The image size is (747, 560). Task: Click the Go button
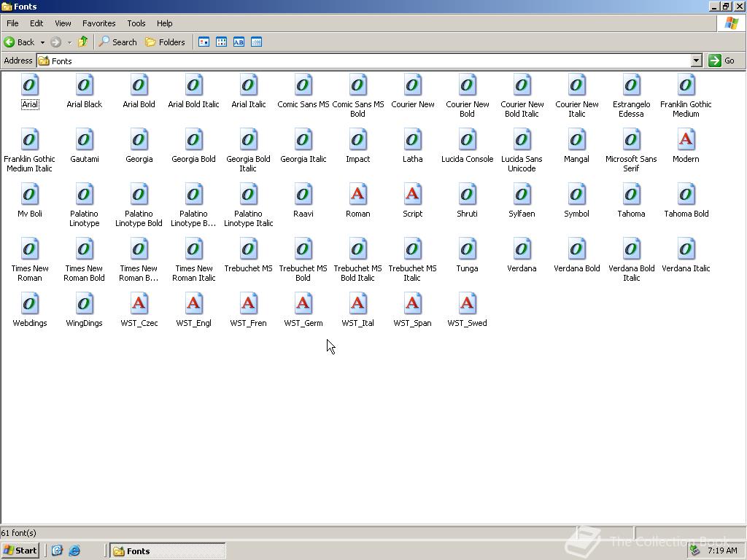point(721,61)
